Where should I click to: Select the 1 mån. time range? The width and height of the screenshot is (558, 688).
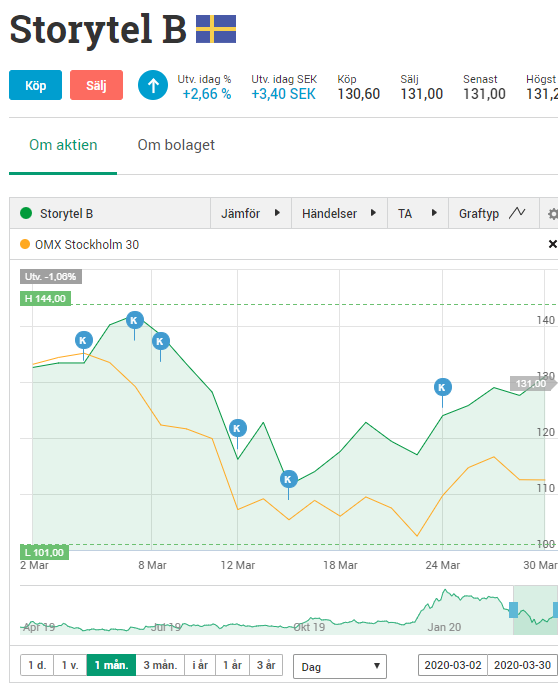point(111,665)
